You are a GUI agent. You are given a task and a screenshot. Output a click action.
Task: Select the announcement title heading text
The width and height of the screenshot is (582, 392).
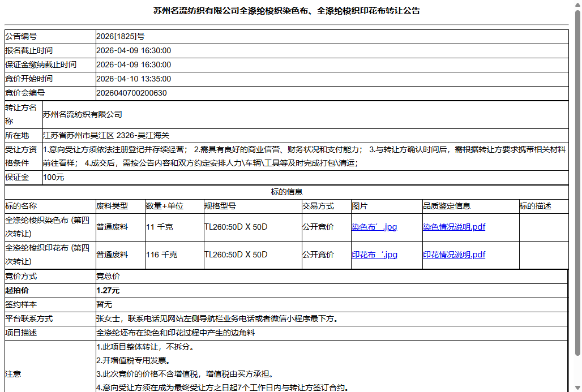point(286,11)
